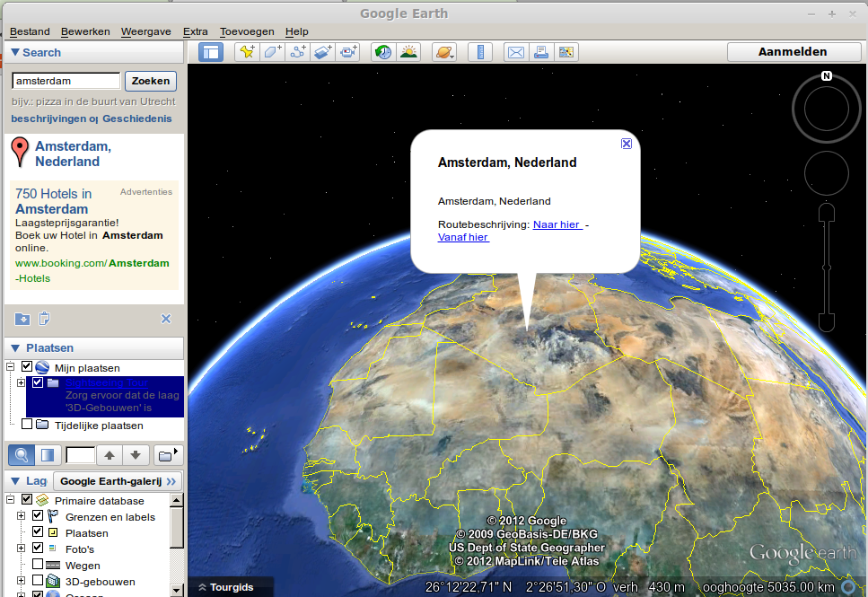Add a polygon from toolbar
The image size is (868, 597).
click(272, 52)
